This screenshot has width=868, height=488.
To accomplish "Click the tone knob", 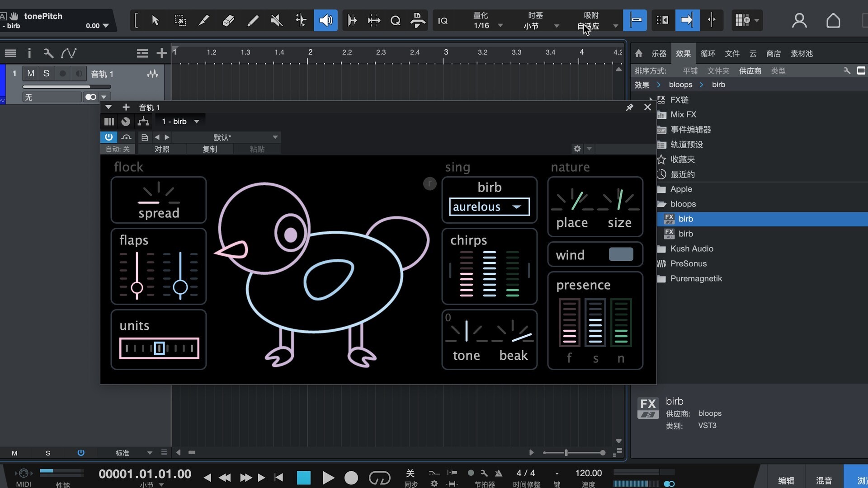I will click(x=466, y=332).
